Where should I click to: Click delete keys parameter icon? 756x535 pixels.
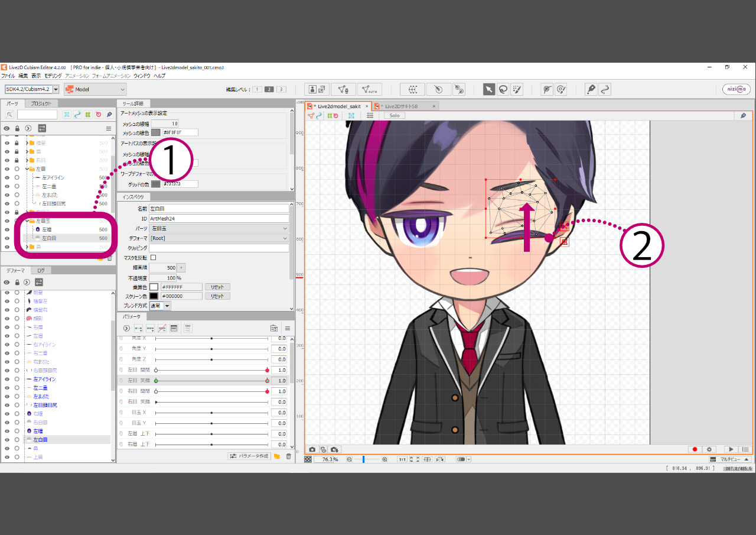click(x=162, y=328)
